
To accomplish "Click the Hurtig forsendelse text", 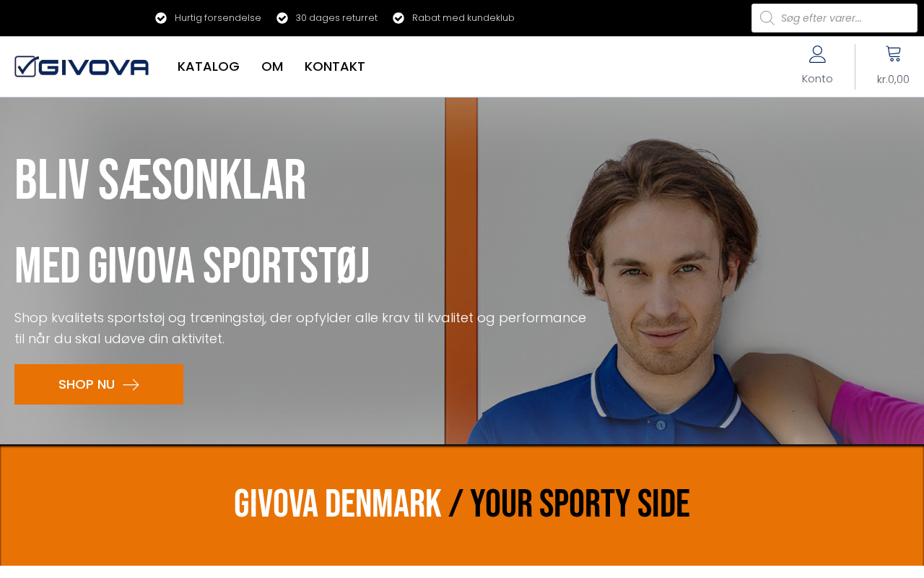I will [x=218, y=18].
